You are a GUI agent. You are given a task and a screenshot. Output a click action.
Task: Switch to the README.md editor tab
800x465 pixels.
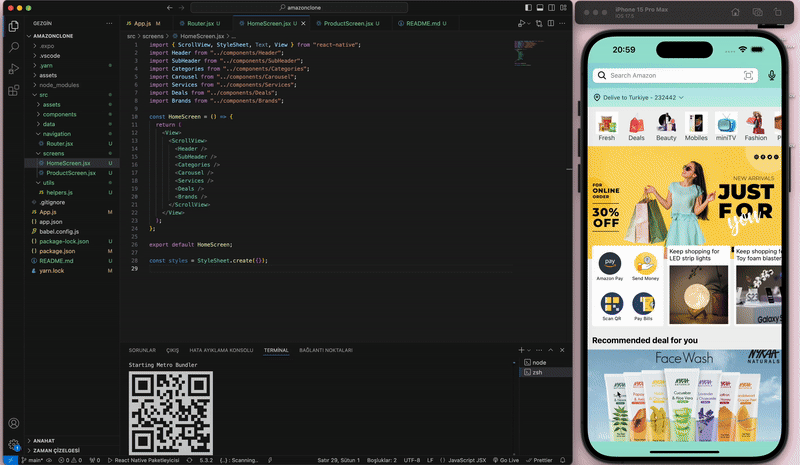[x=422, y=23]
